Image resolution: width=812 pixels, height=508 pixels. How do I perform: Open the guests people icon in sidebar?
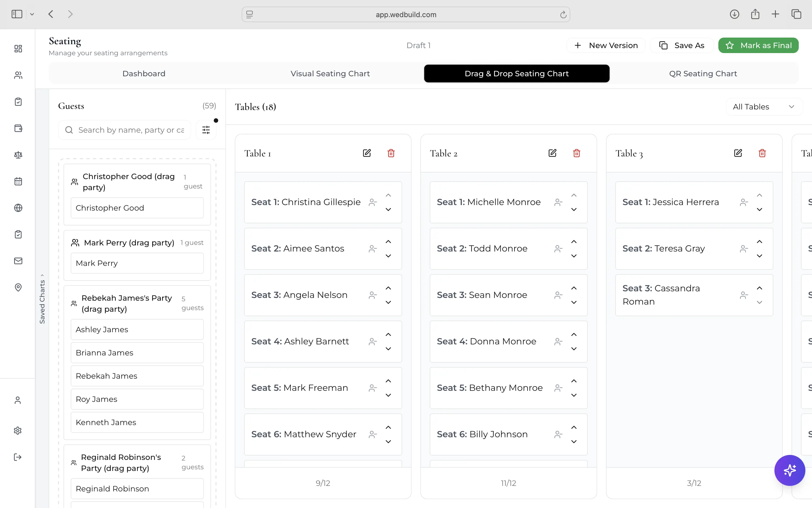click(18, 75)
